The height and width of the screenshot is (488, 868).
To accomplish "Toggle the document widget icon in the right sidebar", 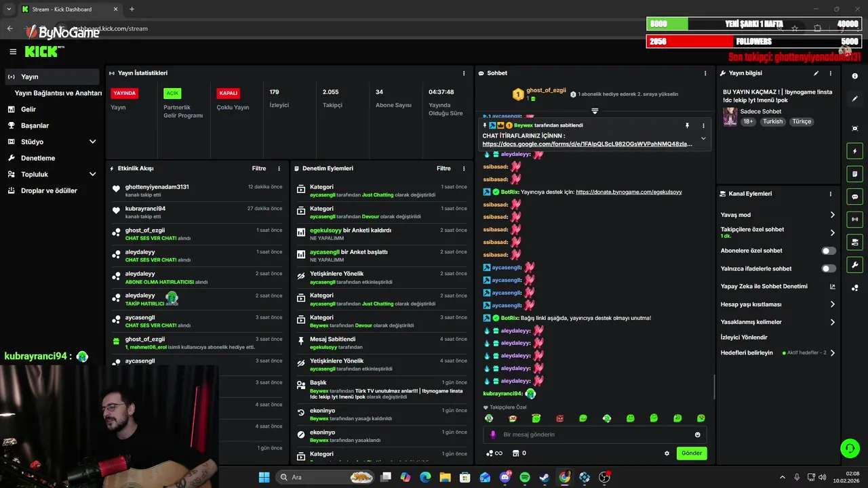I will (x=855, y=174).
